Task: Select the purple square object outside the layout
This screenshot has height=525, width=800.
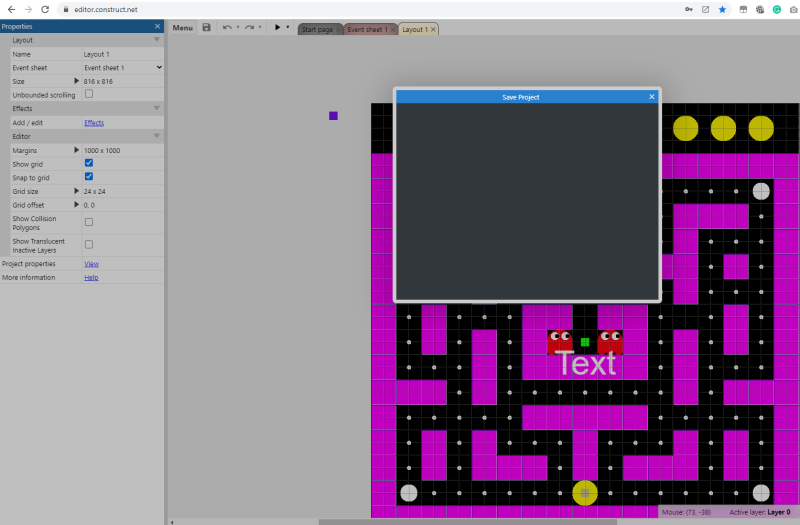Action: (333, 116)
